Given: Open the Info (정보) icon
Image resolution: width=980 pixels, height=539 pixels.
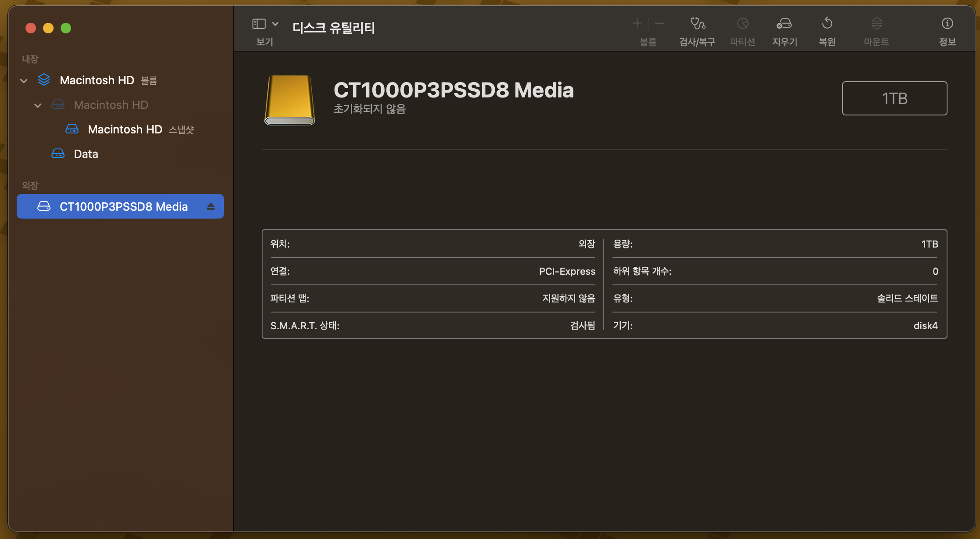Looking at the screenshot, I should pos(947,23).
